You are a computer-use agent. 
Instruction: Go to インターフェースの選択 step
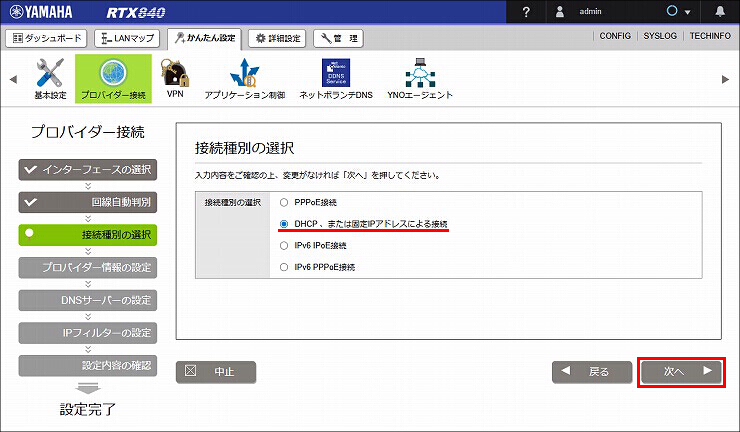pos(88,169)
